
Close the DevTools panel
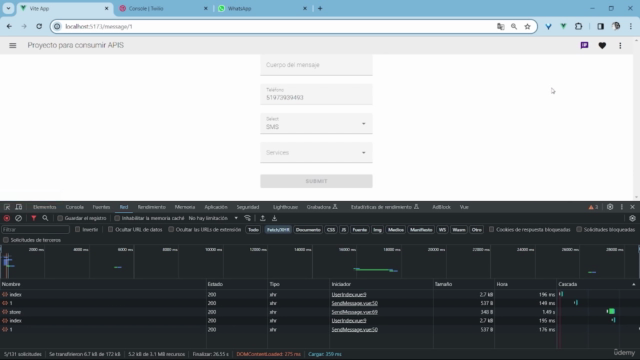click(x=632, y=207)
